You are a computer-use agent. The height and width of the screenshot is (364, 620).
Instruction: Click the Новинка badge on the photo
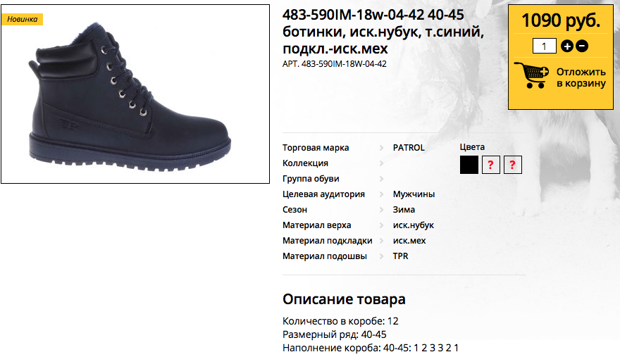[x=22, y=20]
